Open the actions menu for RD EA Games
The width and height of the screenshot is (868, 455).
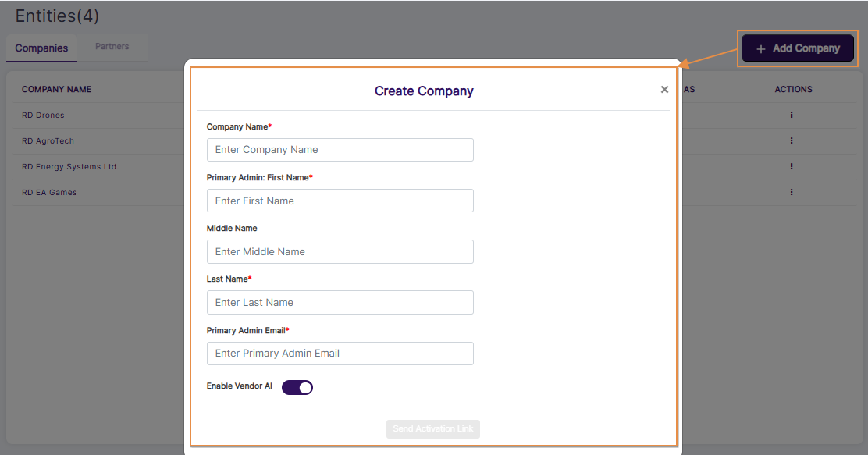pyautogui.click(x=791, y=192)
